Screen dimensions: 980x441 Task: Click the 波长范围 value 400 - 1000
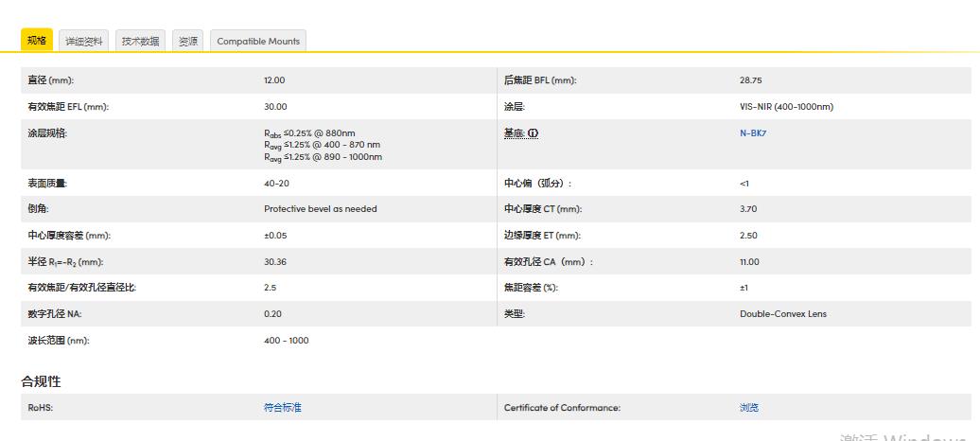coord(286,341)
